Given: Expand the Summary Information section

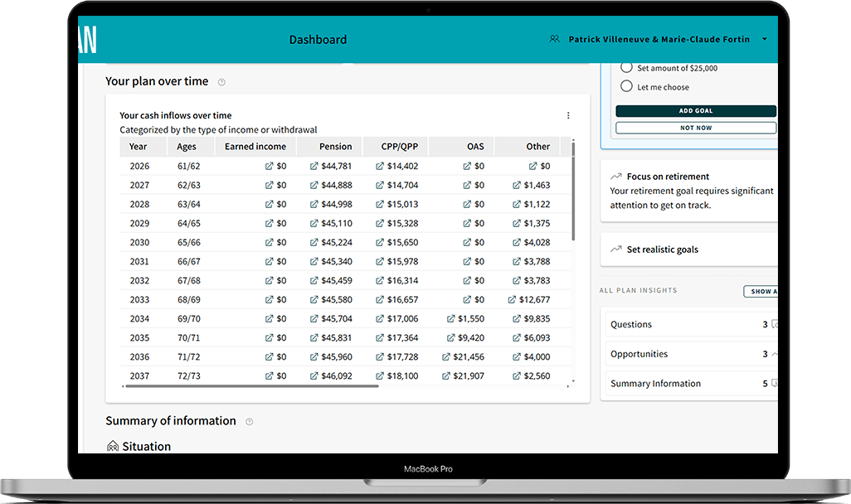Looking at the screenshot, I should 773,383.
